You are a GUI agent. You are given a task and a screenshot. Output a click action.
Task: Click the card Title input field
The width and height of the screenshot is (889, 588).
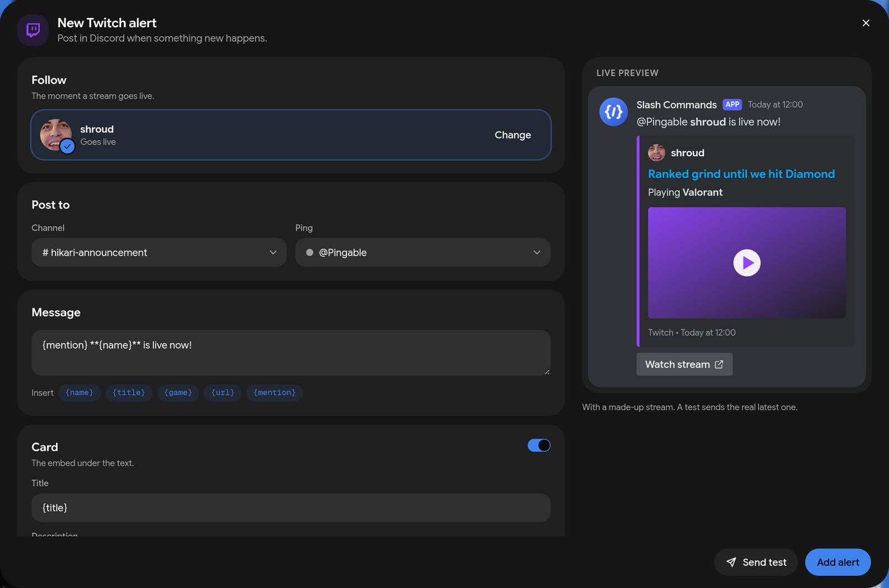291,508
